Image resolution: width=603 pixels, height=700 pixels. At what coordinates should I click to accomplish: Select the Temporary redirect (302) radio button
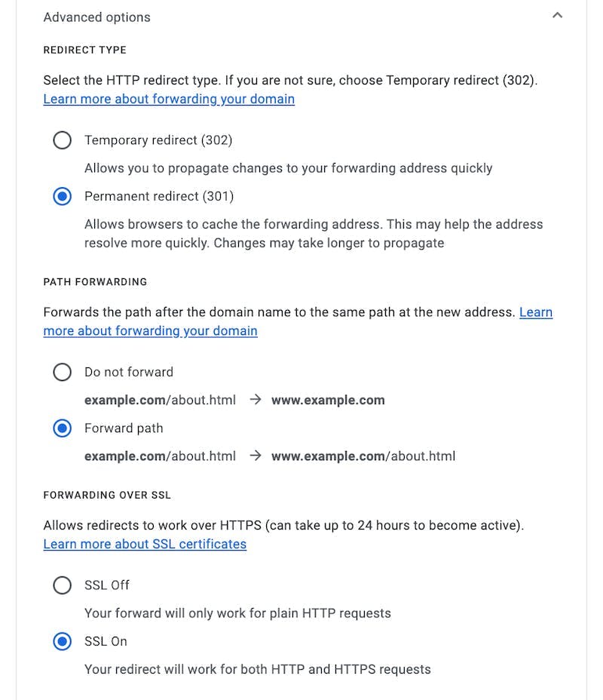(x=63, y=140)
